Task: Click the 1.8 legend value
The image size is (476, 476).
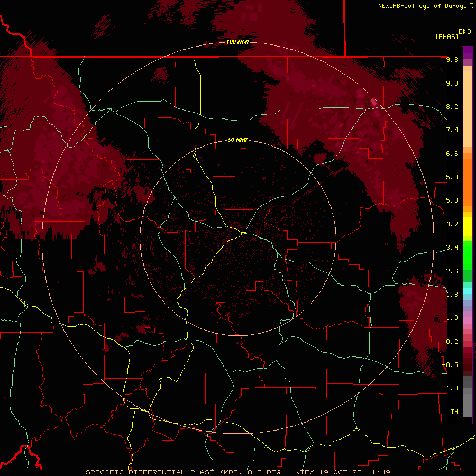Action: (x=452, y=295)
